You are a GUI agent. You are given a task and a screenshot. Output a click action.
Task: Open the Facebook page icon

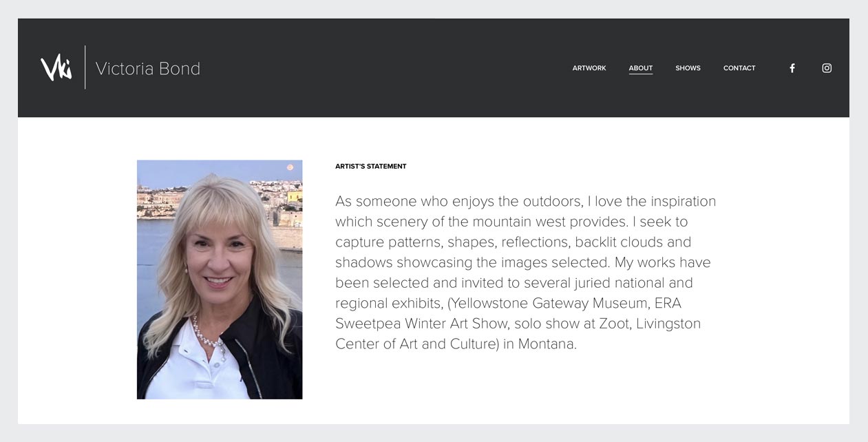(792, 68)
